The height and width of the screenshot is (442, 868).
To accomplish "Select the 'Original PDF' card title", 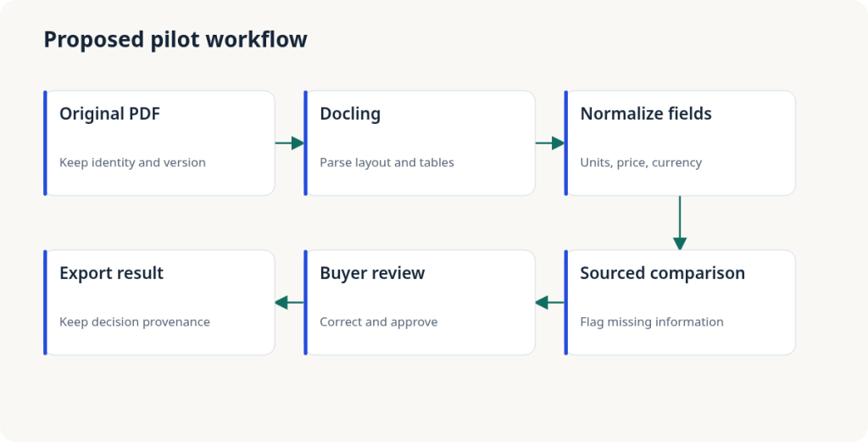I will click(x=109, y=114).
